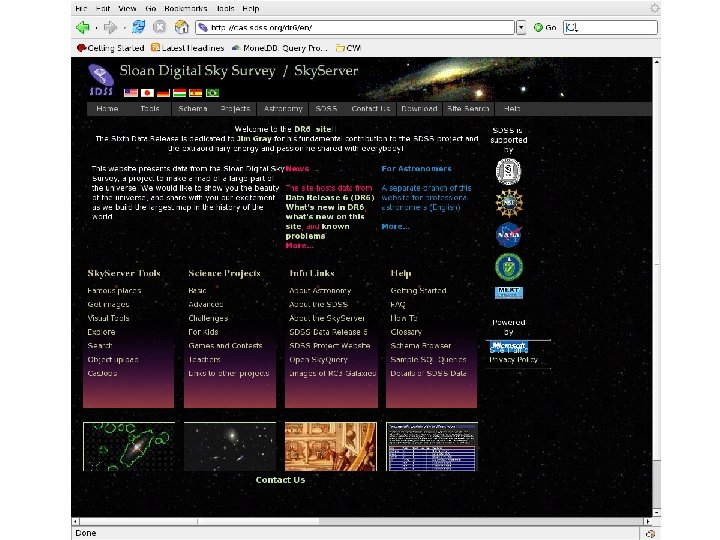Image resolution: width=720 pixels, height=540 pixels.
Task: Open the Go menu
Action: (151, 8)
